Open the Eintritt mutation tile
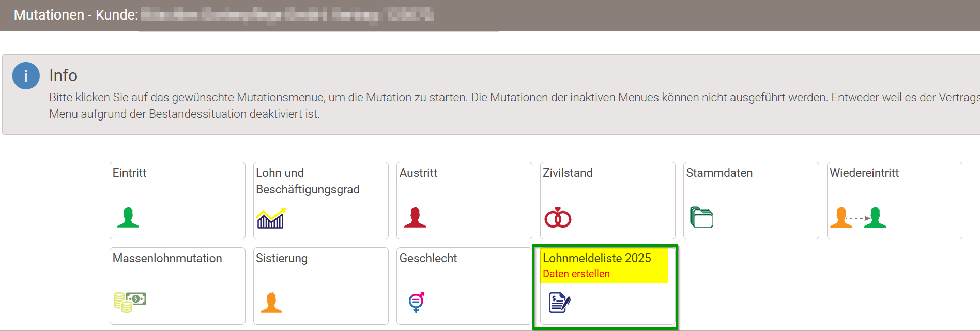Screen dimensions: 980x331 [177, 201]
